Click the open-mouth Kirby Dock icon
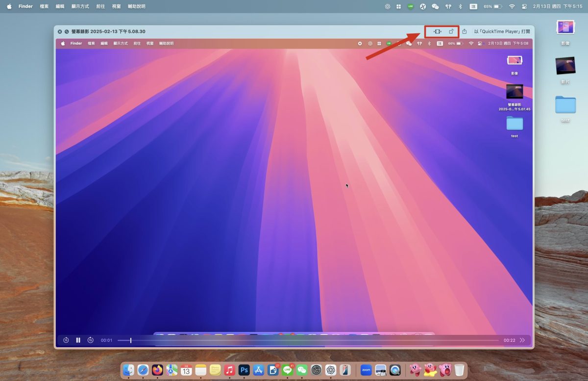Image resolution: width=588 pixels, height=381 pixels. [444, 370]
